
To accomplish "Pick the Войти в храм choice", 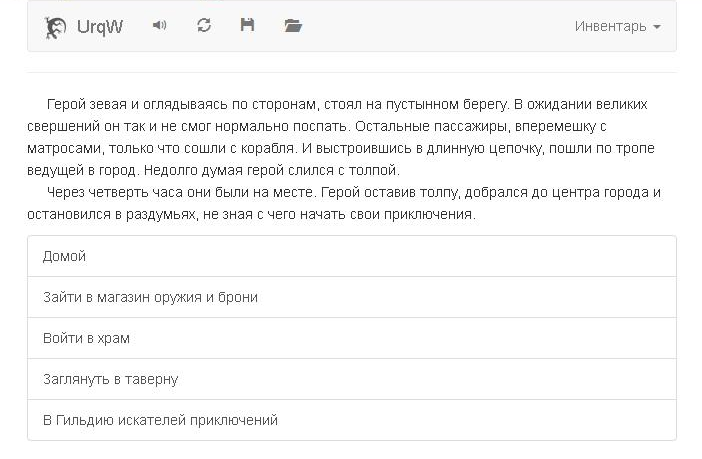I will click(x=86, y=338).
